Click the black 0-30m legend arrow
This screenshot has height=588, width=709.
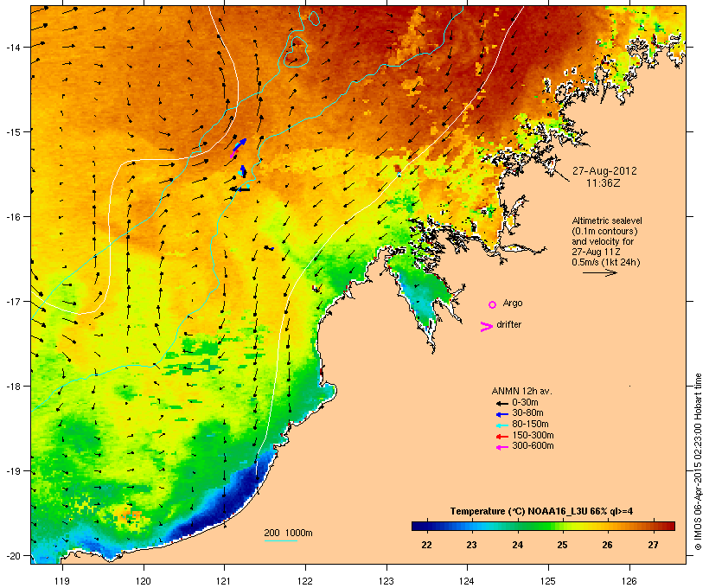[501, 403]
